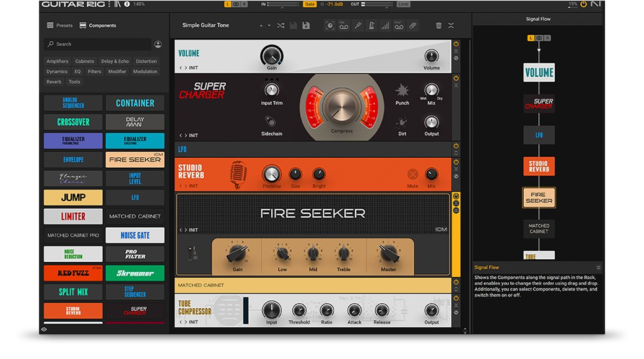Filter by Reverb category
Viewport: 644px width, 359px height.
54,82
